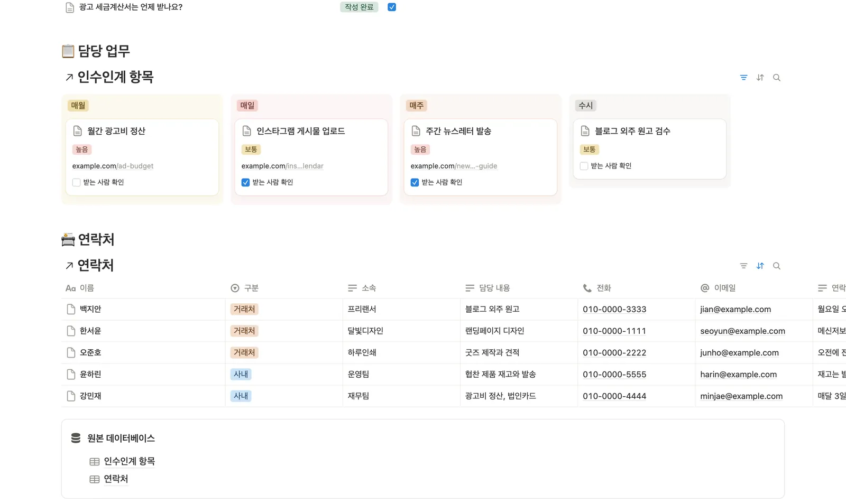The height and width of the screenshot is (504, 846).
Task: Open the example.com/new…-guide link
Action: pyautogui.click(x=454, y=166)
